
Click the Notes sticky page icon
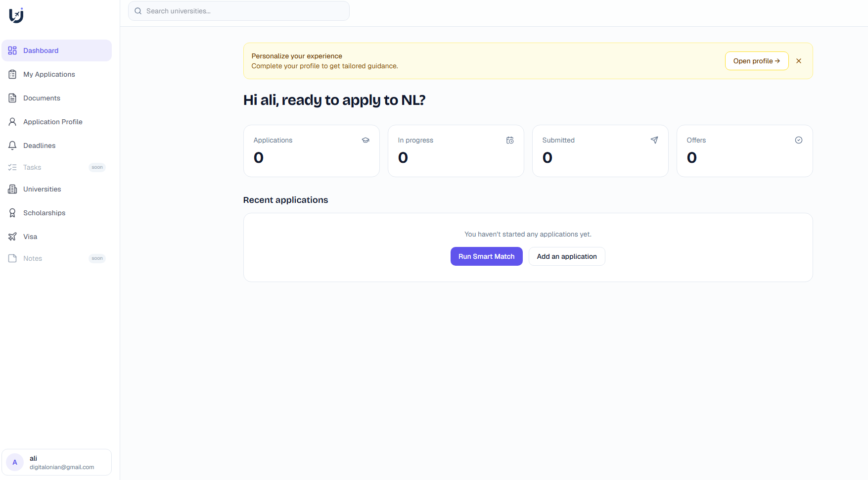(x=12, y=258)
